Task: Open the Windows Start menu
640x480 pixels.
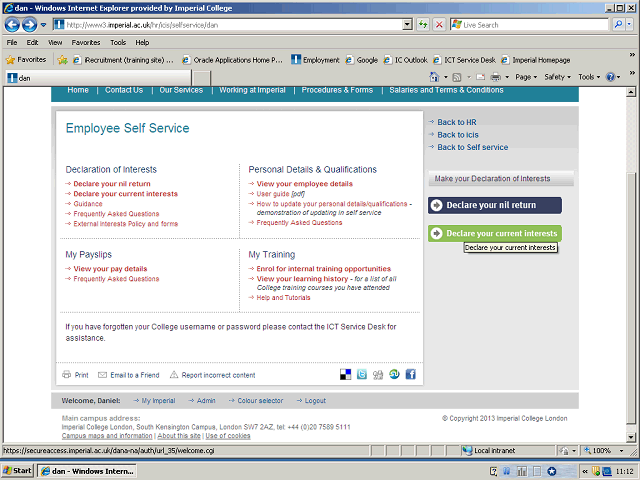Action: click(x=18, y=470)
